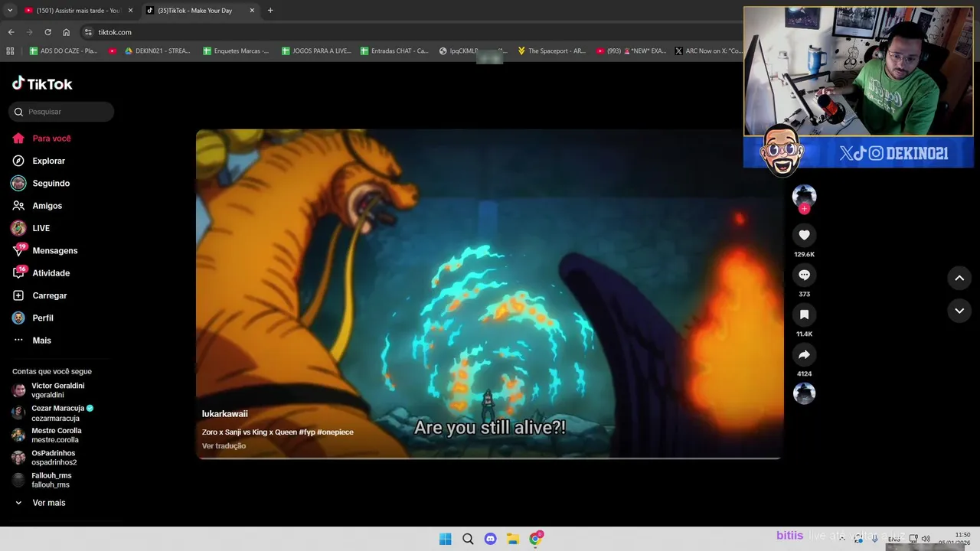Open the LIVE section
The image size is (980, 551).
[31, 228]
